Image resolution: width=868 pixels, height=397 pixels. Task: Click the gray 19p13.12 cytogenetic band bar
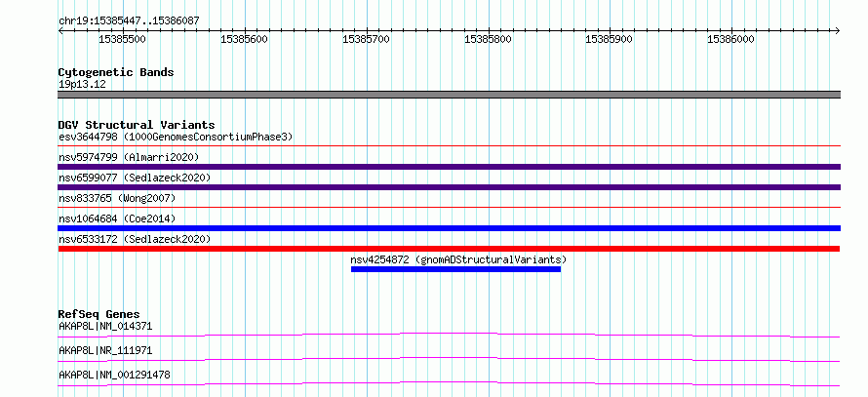pyautogui.click(x=449, y=95)
